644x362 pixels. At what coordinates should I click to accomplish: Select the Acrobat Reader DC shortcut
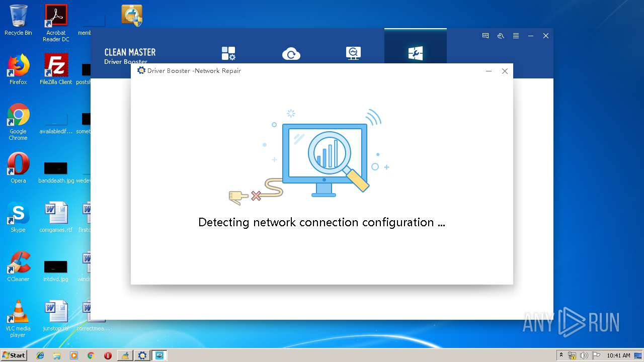(56, 23)
